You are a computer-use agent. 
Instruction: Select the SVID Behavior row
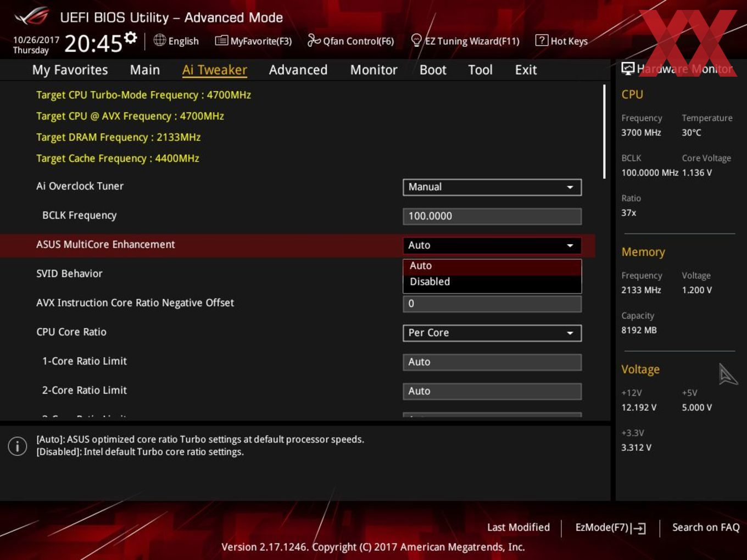point(69,273)
